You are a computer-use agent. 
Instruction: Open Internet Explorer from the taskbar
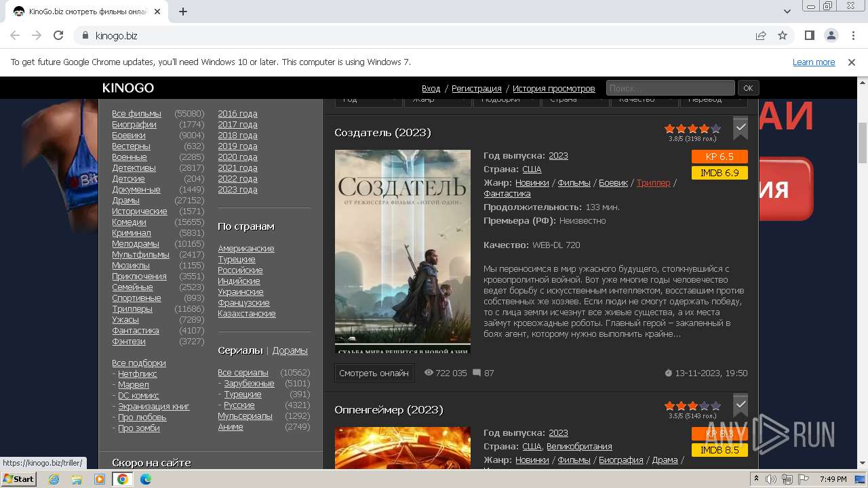pyautogui.click(x=54, y=479)
